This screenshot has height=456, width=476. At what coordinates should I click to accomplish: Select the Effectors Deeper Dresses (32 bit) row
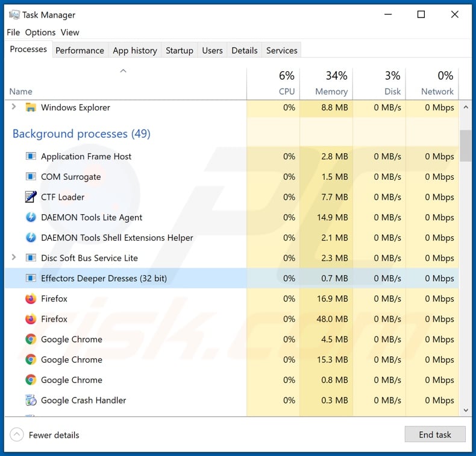tap(231, 278)
